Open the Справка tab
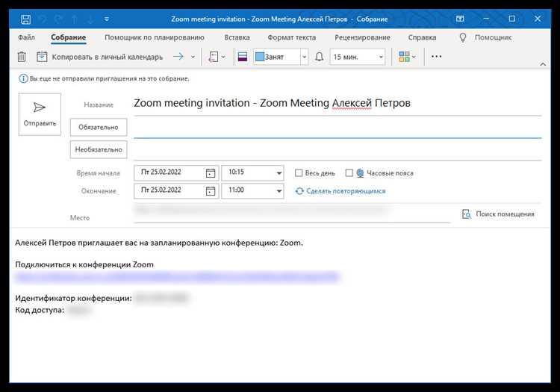 pos(422,37)
